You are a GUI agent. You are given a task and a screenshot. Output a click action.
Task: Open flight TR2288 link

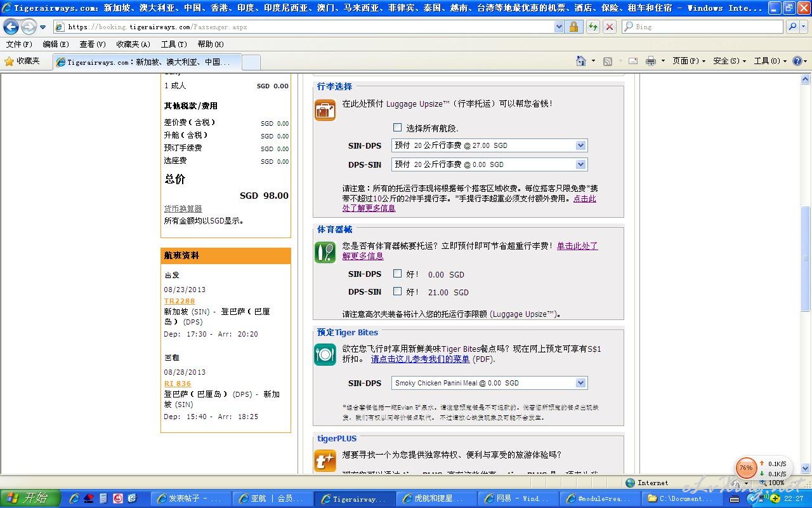[180, 301]
